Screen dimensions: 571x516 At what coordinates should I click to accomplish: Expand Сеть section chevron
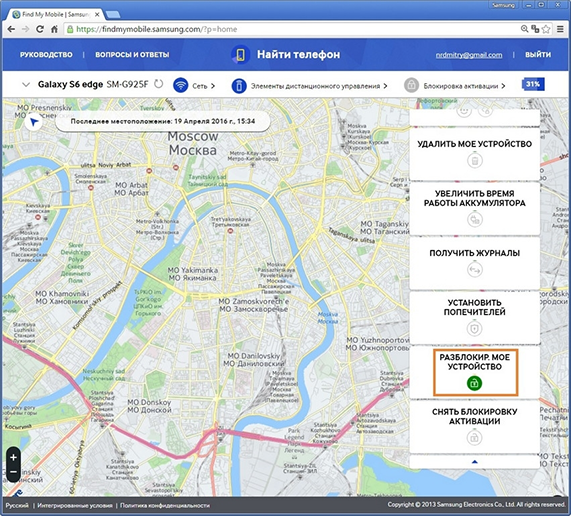click(213, 86)
